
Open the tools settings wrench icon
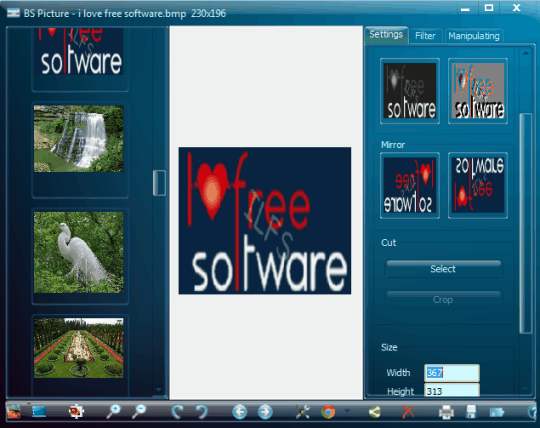tap(303, 411)
